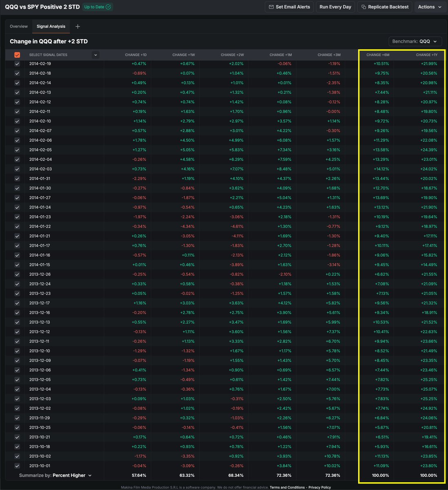This screenshot has width=448, height=490.
Task: Sort by the CHANGE +1Y column header
Action: point(426,55)
